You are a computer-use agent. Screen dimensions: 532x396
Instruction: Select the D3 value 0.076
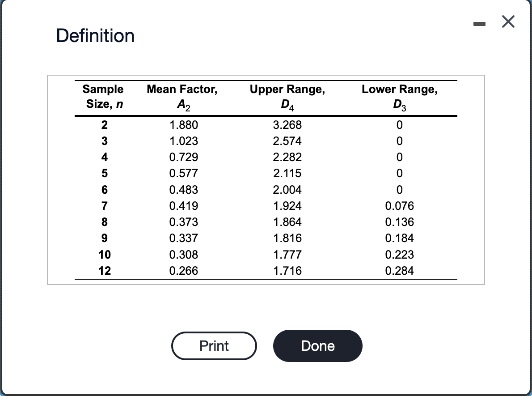399,206
